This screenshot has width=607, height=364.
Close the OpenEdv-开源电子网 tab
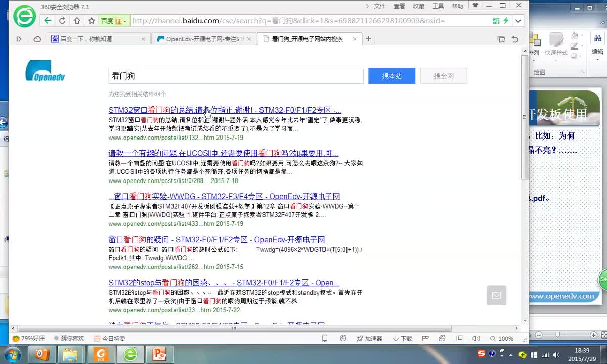point(249,39)
